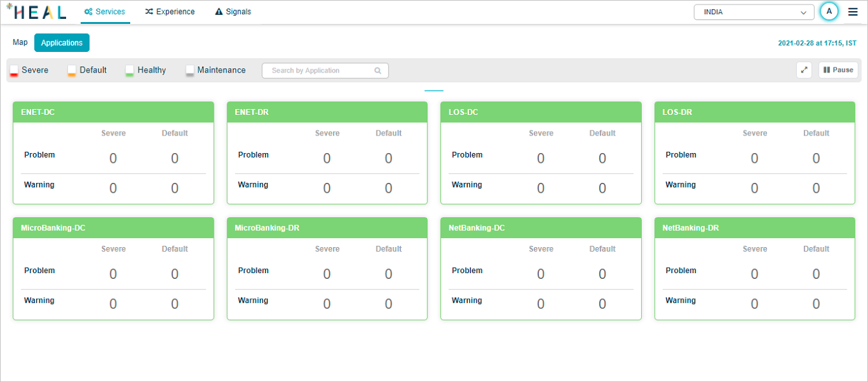
Task: Open the MicroBanking-DR application card header
Action: click(x=327, y=228)
